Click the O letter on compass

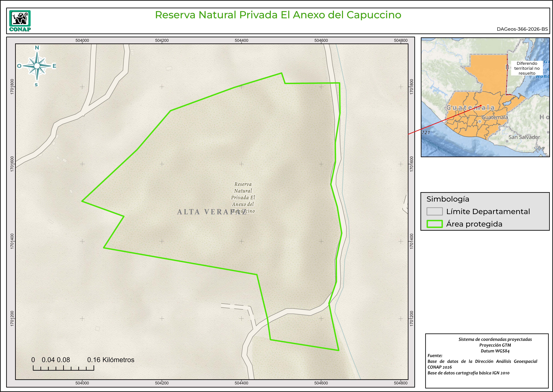click(19, 66)
